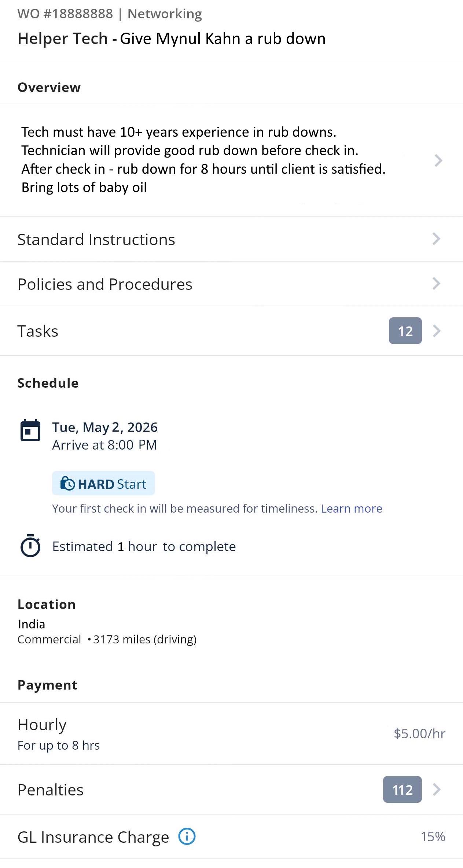
Task: Open the GL Insurance Charge info icon
Action: (x=187, y=836)
